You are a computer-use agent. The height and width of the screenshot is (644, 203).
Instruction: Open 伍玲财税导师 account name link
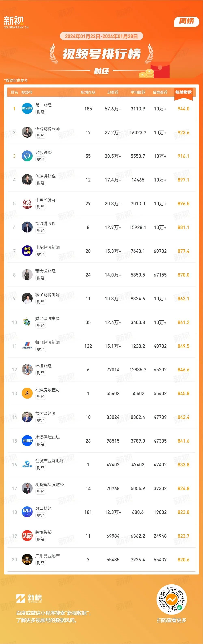(x=48, y=129)
